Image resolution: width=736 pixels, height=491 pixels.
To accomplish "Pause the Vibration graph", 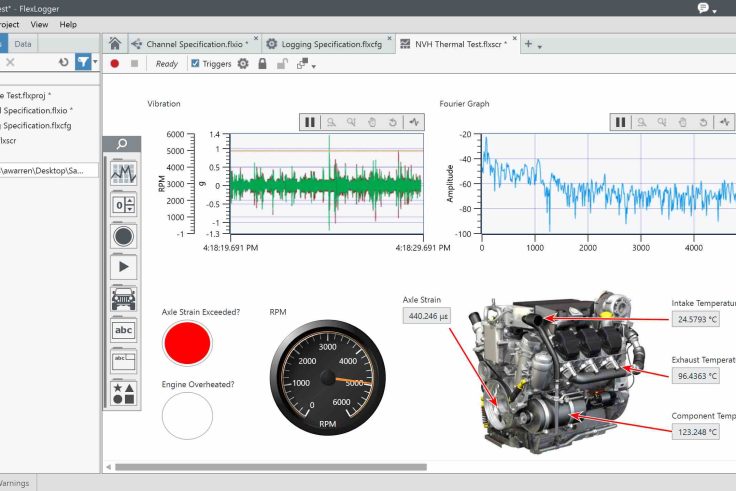I will [x=310, y=122].
